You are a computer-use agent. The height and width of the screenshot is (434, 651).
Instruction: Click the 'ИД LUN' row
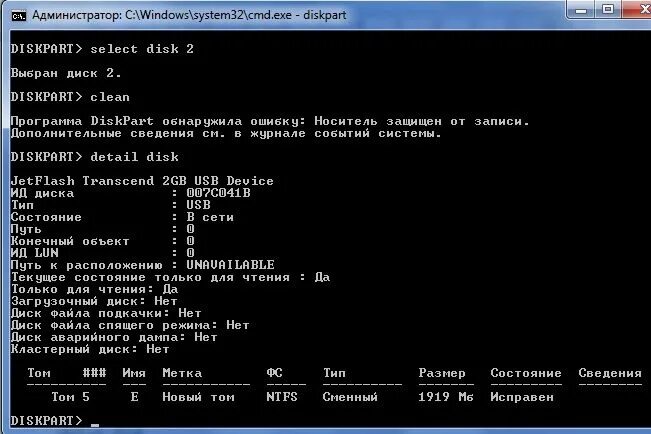click(x=103, y=253)
